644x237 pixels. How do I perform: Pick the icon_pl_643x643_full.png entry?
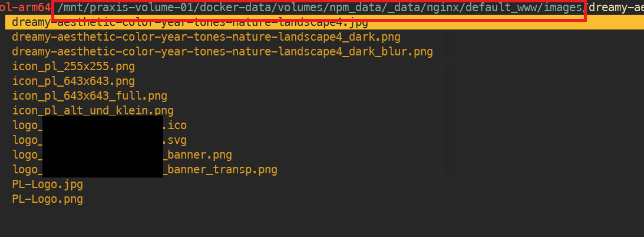click(x=90, y=96)
